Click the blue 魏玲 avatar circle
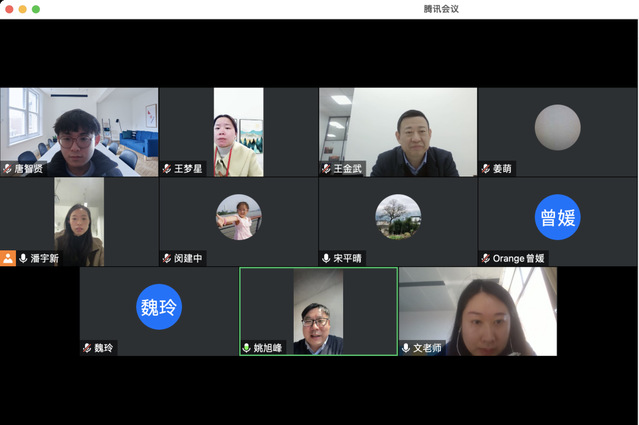Screen dimensions: 639x425 (x=159, y=306)
